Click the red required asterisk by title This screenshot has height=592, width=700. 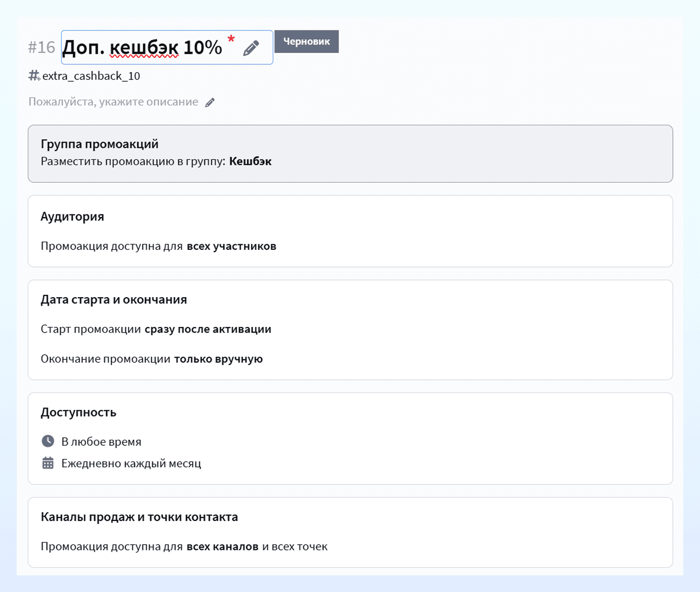click(231, 39)
